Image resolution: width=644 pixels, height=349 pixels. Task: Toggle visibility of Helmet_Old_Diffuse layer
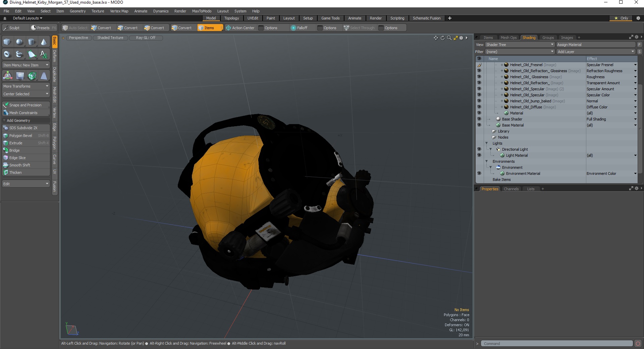coord(479,107)
